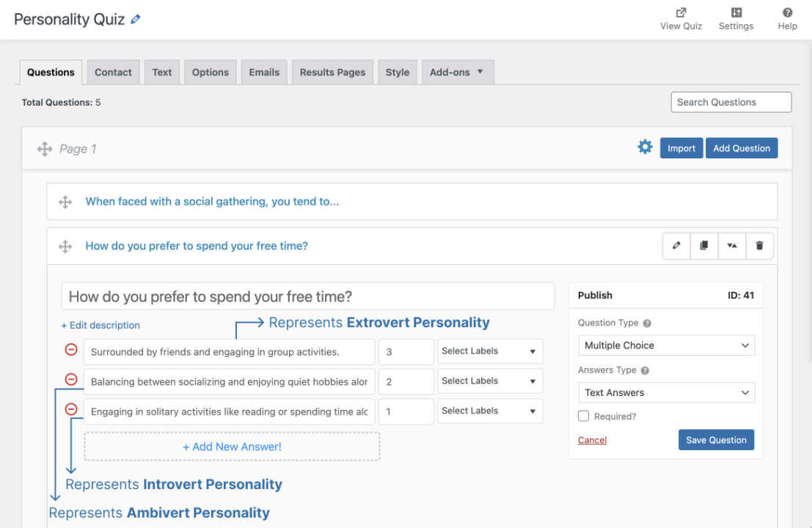The height and width of the screenshot is (528, 812).
Task: Open the Answers Type Text Answers dropdown
Action: tap(666, 392)
